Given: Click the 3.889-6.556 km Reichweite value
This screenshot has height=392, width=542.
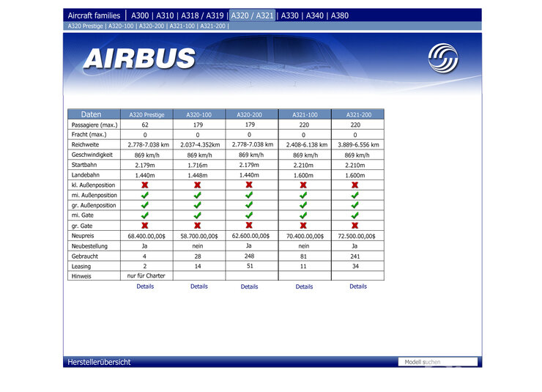Looking at the screenshot, I should tap(358, 145).
